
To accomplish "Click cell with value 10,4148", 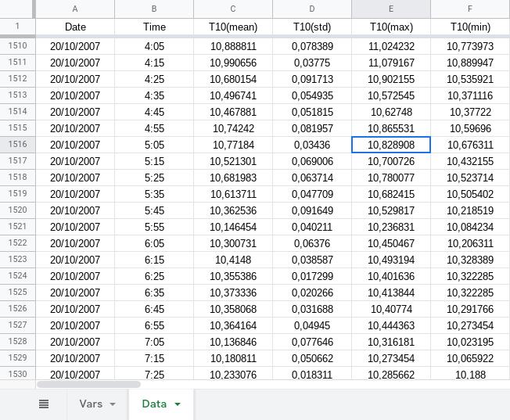I will coord(233,260).
